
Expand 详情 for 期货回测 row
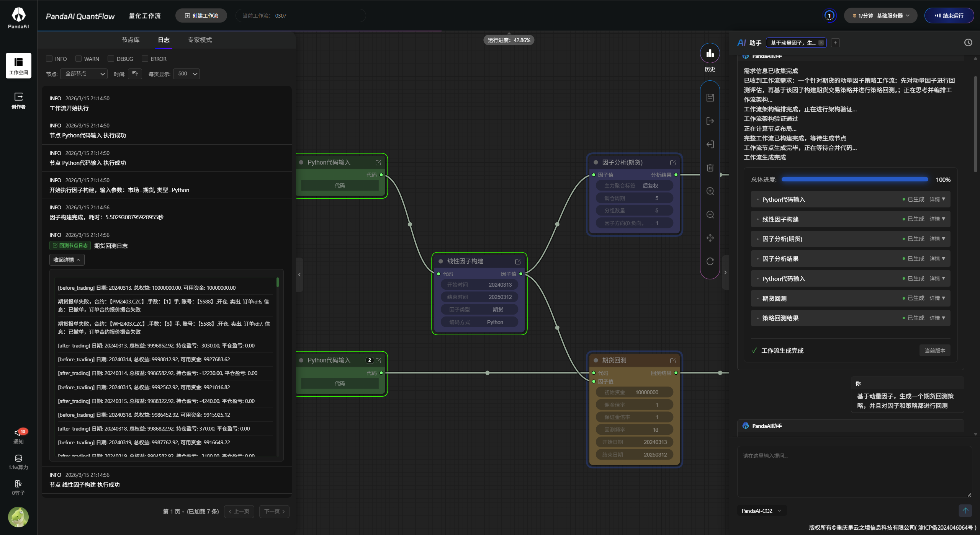tap(937, 298)
